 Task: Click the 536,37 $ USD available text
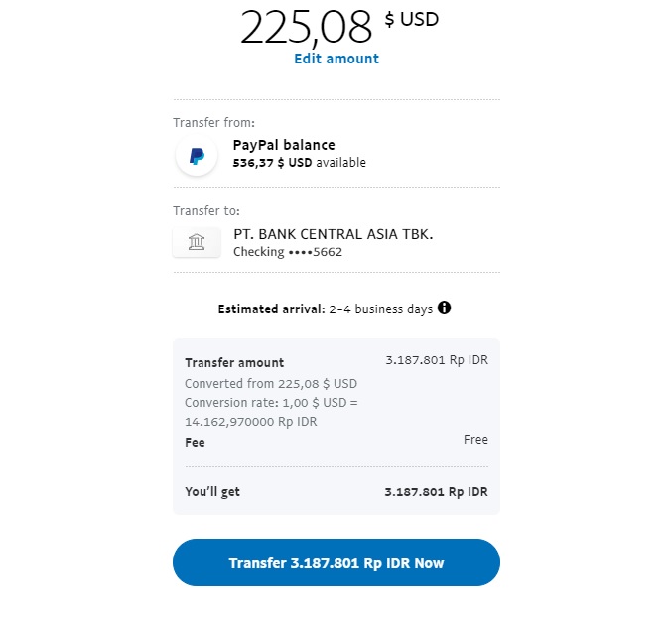pos(299,163)
